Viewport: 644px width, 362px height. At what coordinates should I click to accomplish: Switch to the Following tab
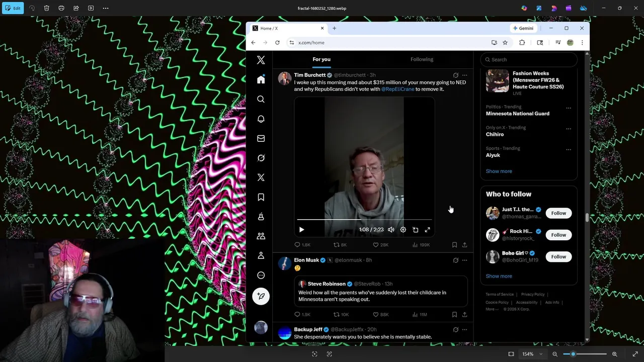click(422, 59)
